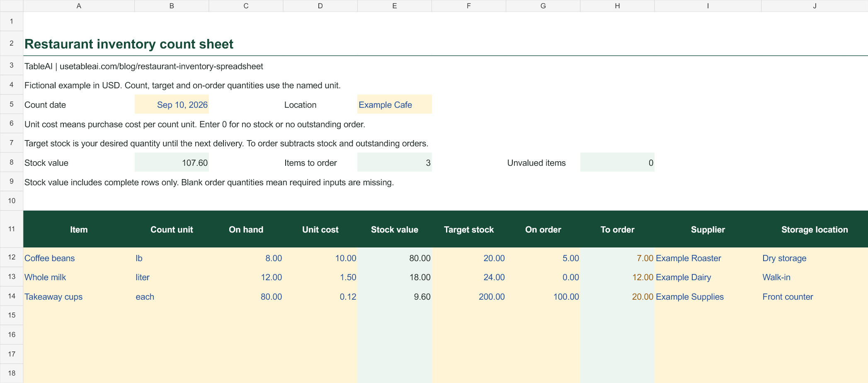The image size is (868, 383).
Task: Select Takeaway cups to order 20.00
Action: click(617, 296)
